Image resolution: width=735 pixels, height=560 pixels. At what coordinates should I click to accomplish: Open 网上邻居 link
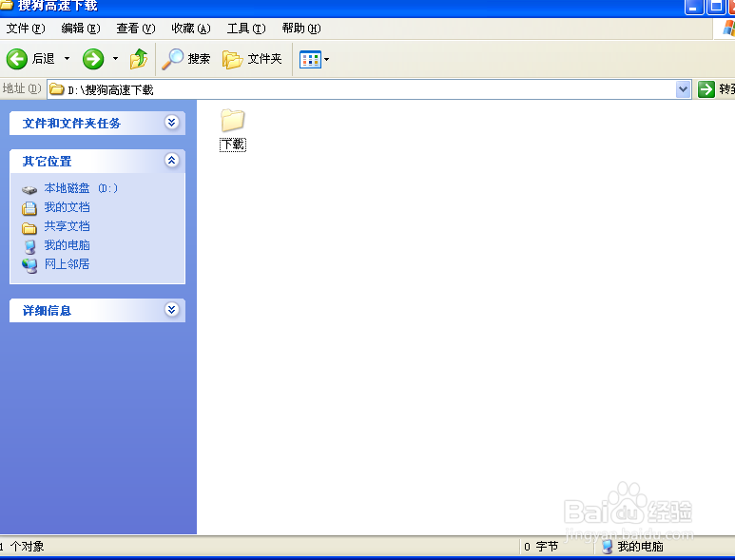point(67,264)
